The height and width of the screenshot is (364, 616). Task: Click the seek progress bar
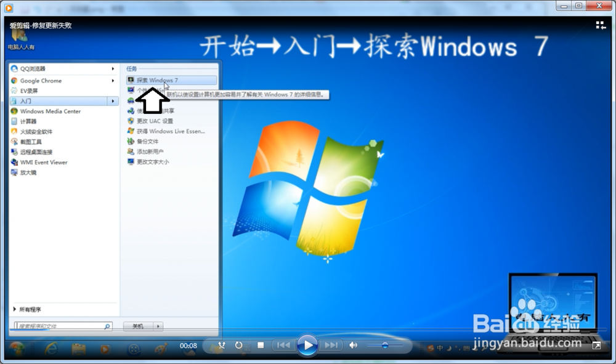pyautogui.click(x=308, y=329)
